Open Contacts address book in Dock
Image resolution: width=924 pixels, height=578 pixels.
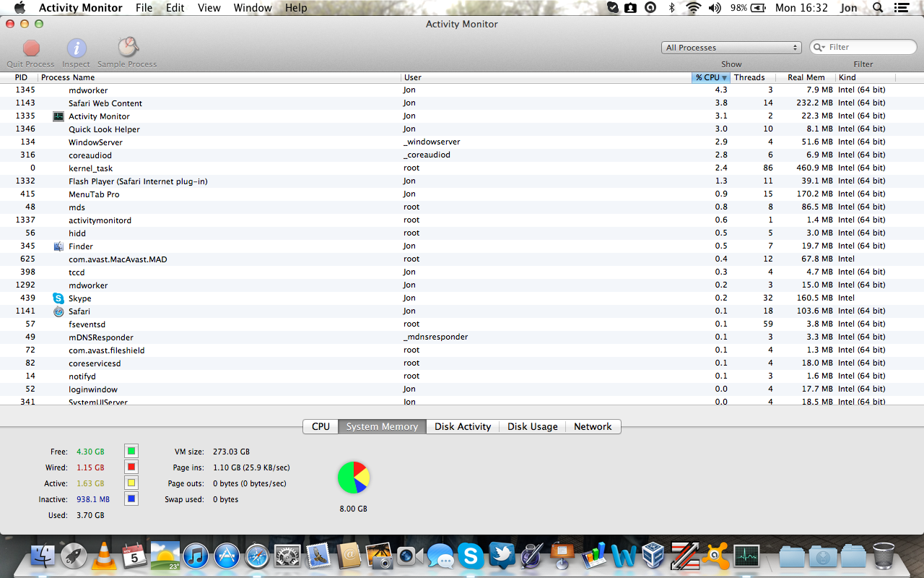[x=349, y=555]
